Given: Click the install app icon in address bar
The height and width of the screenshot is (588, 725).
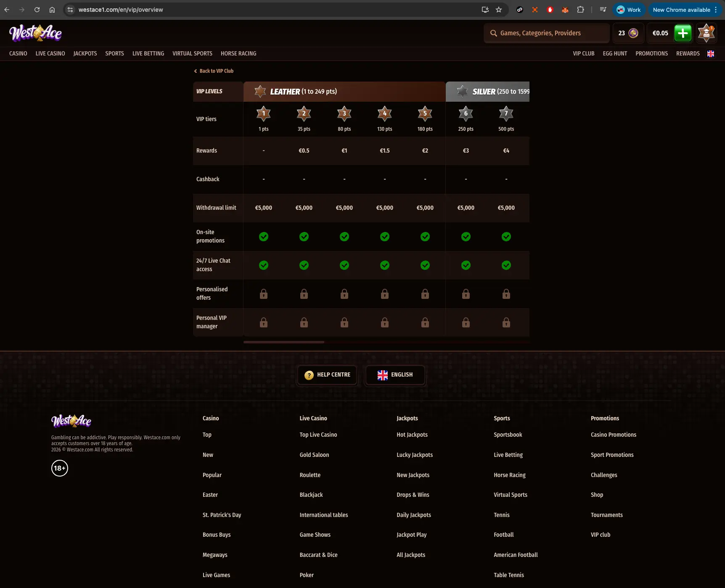Looking at the screenshot, I should click(x=485, y=10).
